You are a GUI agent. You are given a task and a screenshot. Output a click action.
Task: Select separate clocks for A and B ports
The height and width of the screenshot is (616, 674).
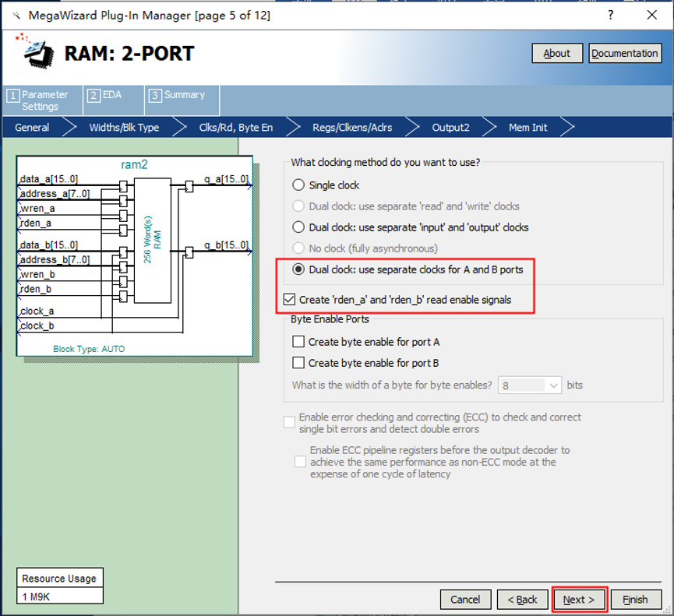pos(298,269)
